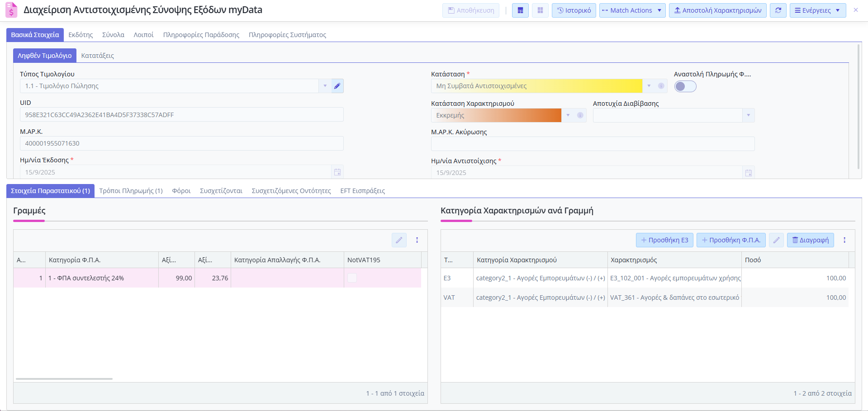Click the refresh icon in top toolbar
Screen dimensions: 868x411
pos(778,10)
